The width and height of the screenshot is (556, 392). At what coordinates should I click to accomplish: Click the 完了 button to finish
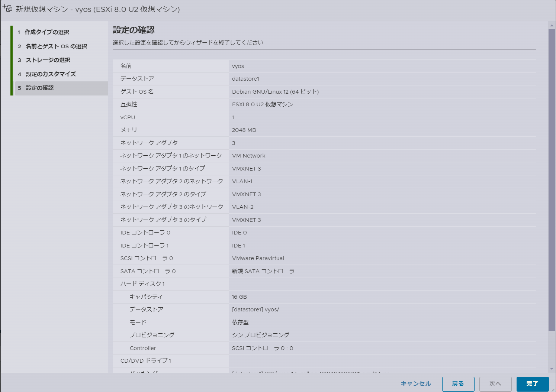pos(533,384)
